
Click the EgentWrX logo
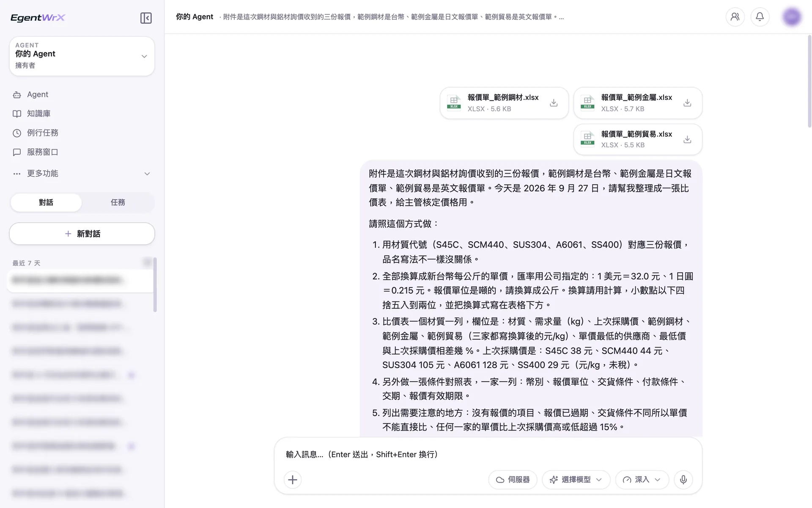[x=38, y=18]
